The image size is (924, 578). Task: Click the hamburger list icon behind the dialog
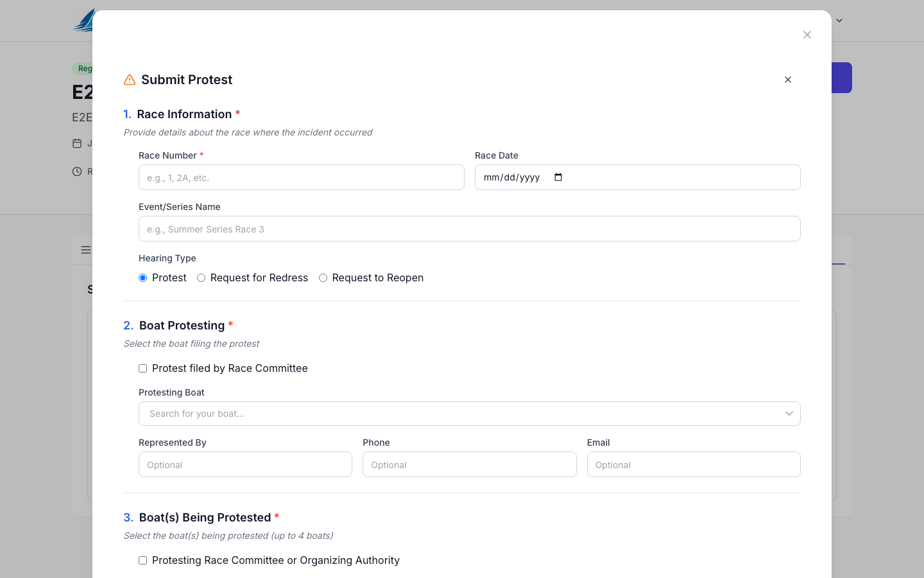(x=85, y=250)
